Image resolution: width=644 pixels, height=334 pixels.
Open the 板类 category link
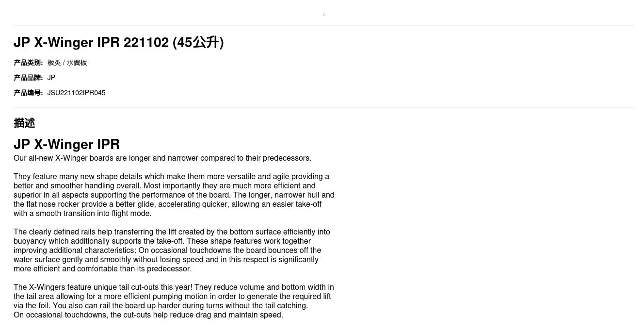coord(54,63)
